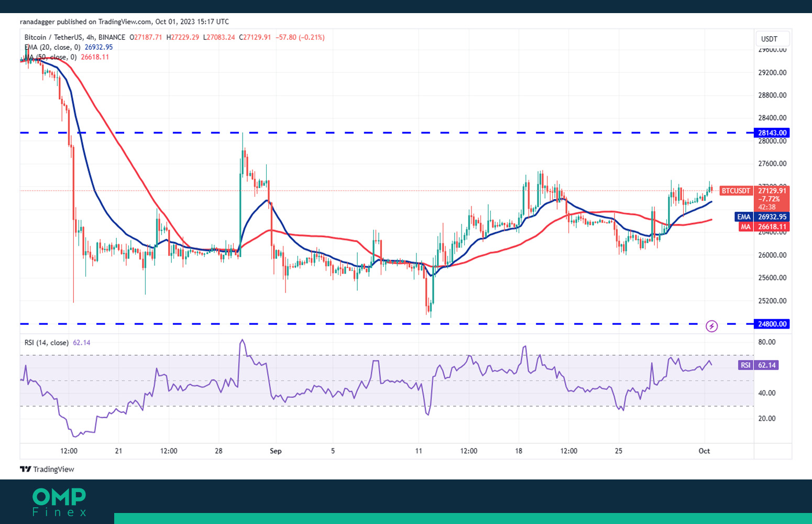The image size is (812, 524).
Task: Click the 26618.11 value in MA legend
Action: click(x=95, y=57)
